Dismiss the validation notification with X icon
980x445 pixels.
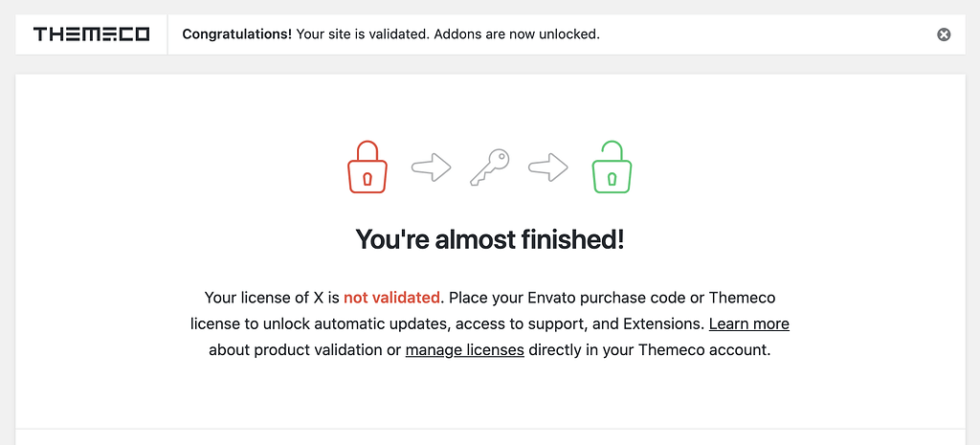click(x=944, y=34)
